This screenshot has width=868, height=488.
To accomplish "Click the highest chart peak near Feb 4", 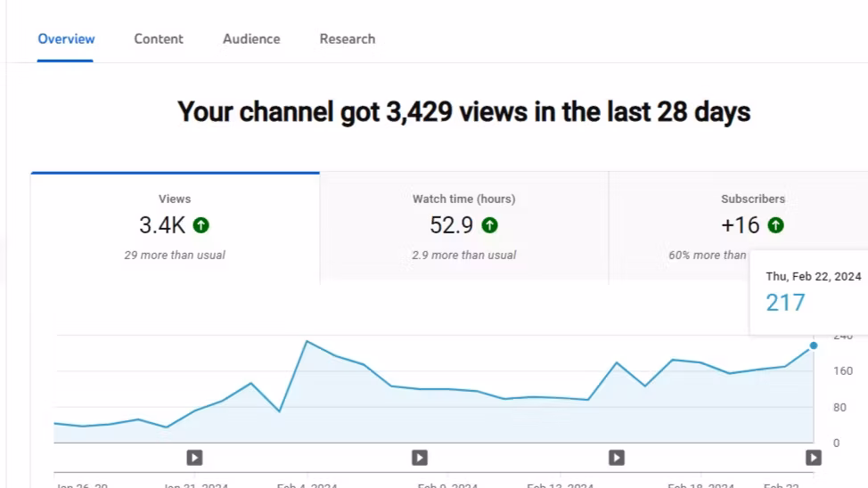I will click(x=307, y=341).
